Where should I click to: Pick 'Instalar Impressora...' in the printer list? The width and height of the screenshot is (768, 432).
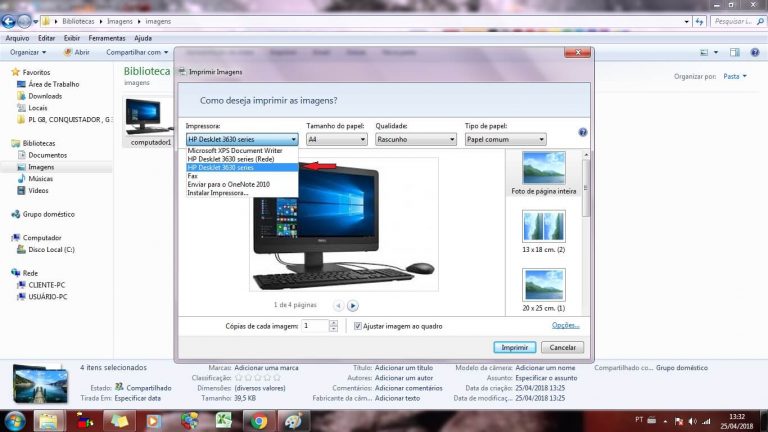coord(217,193)
